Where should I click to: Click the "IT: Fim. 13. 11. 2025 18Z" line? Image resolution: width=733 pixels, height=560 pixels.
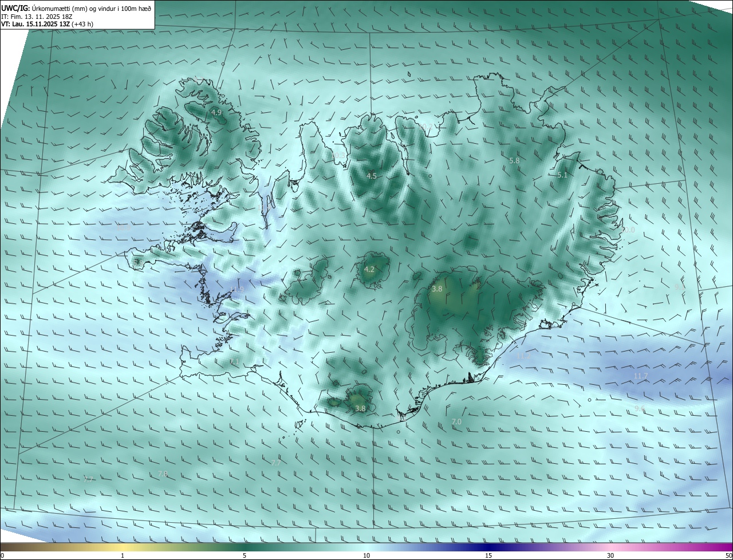click(x=37, y=16)
